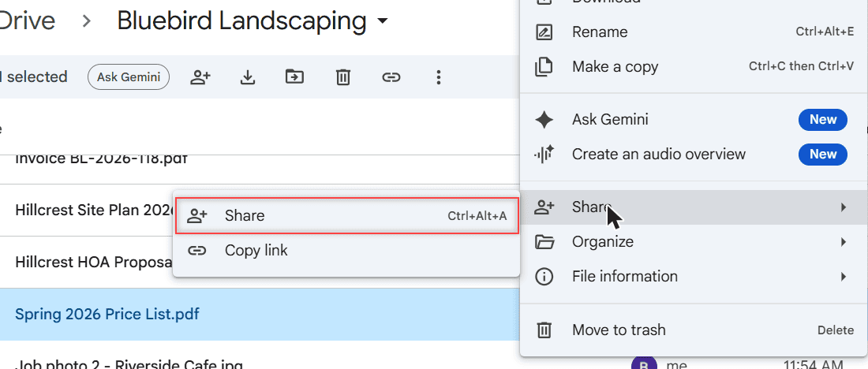Click Copy link in the submenu
Viewport: 868px width, 369px height.
[x=347, y=251]
